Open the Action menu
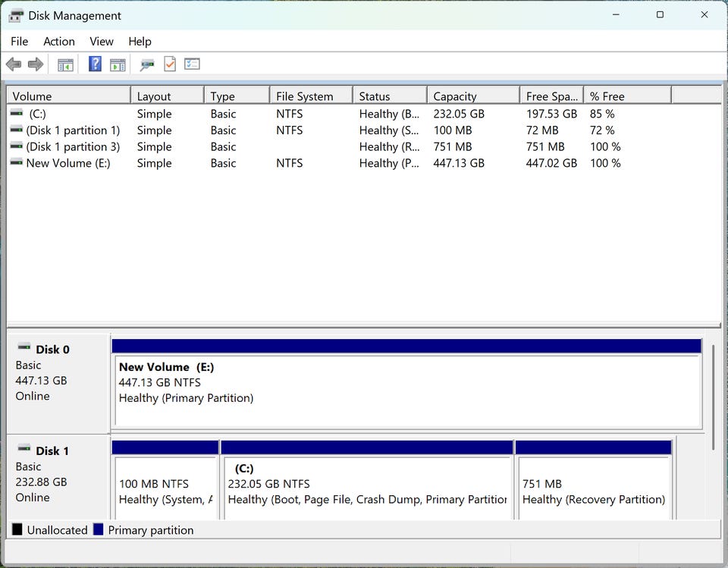The width and height of the screenshot is (728, 568). click(58, 42)
